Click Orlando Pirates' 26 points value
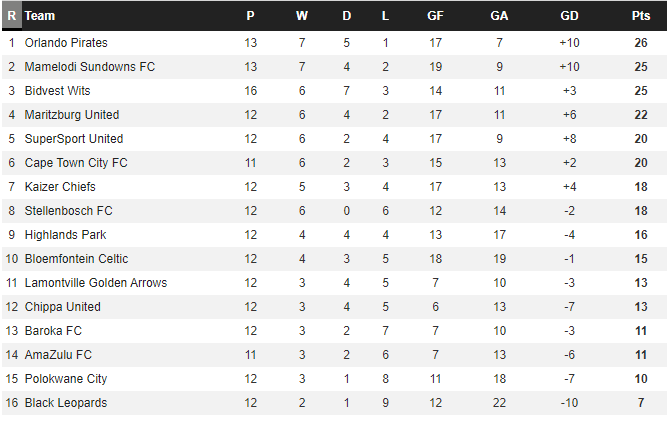The width and height of the screenshot is (667, 425). (x=641, y=43)
